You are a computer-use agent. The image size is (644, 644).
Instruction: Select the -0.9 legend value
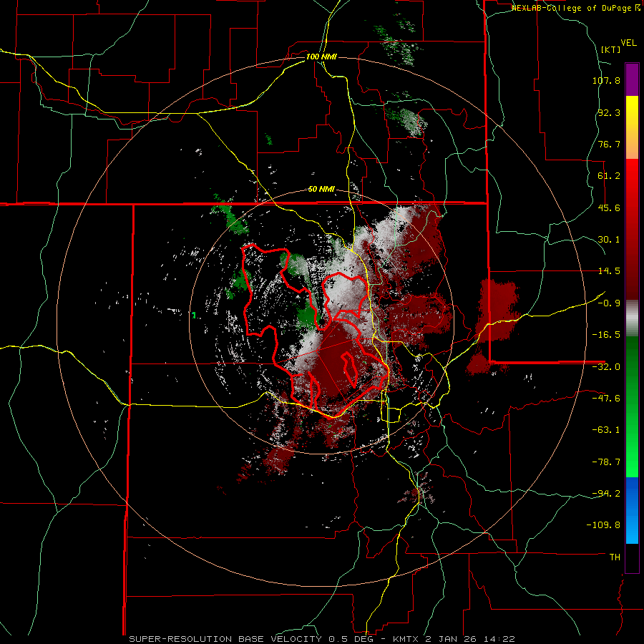tap(609, 303)
